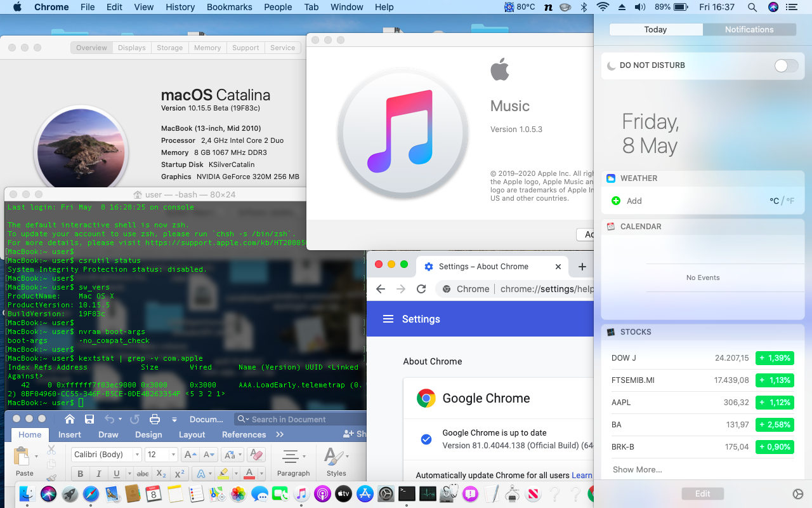Increase font size in Word
Image resolution: width=812 pixels, height=508 pixels.
tap(190, 455)
